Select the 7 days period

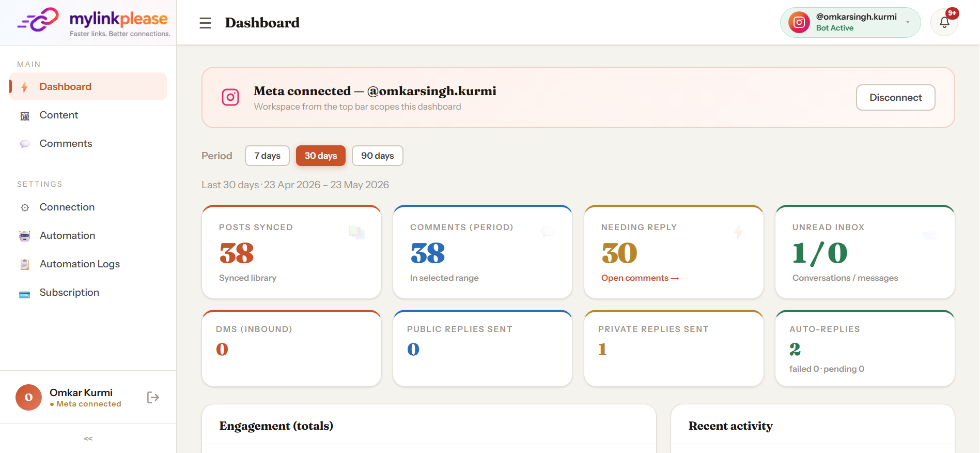(x=267, y=156)
